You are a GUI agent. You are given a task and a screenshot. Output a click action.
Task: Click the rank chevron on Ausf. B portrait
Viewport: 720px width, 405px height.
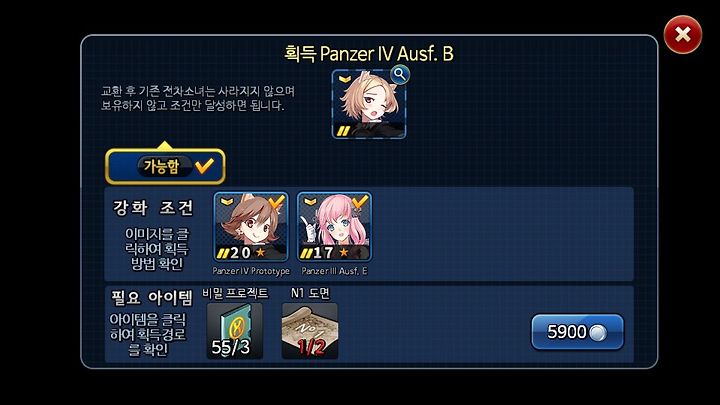pos(345,79)
